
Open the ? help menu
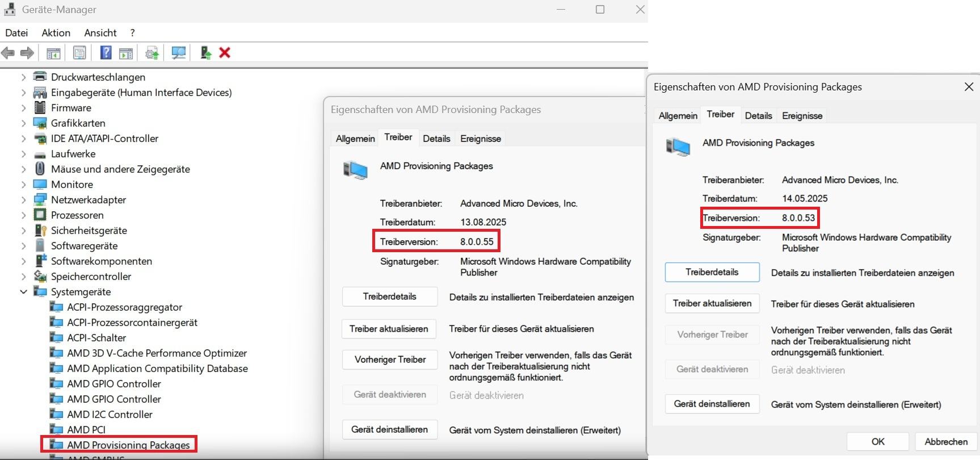(132, 33)
